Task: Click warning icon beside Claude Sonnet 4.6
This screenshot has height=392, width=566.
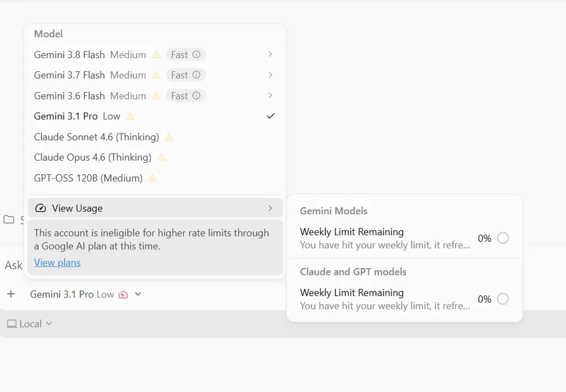Action: coord(169,137)
